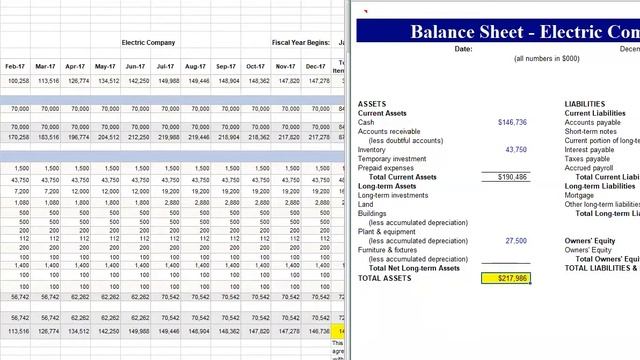The height and width of the screenshot is (360, 640).
Task: Select the Plant & equipment label
Action: (x=387, y=232)
